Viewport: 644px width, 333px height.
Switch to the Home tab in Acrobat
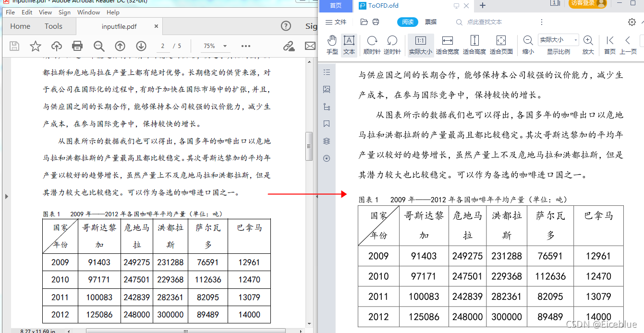point(20,26)
